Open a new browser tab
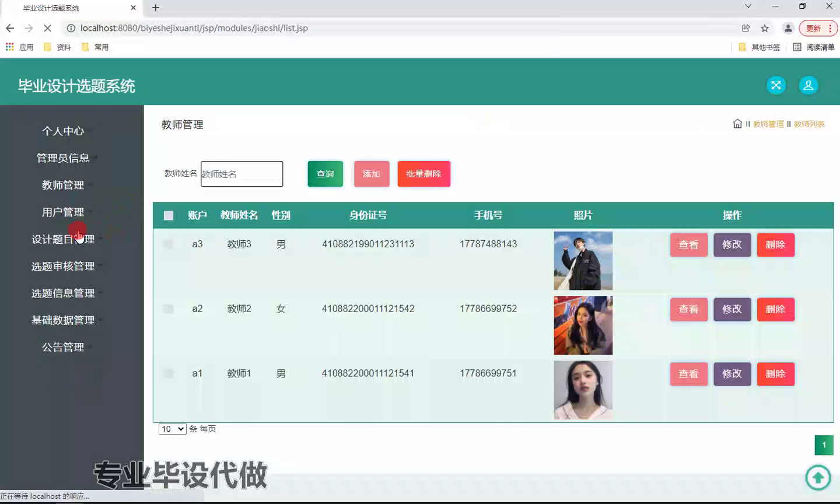Image resolution: width=840 pixels, height=504 pixels. [x=156, y=8]
